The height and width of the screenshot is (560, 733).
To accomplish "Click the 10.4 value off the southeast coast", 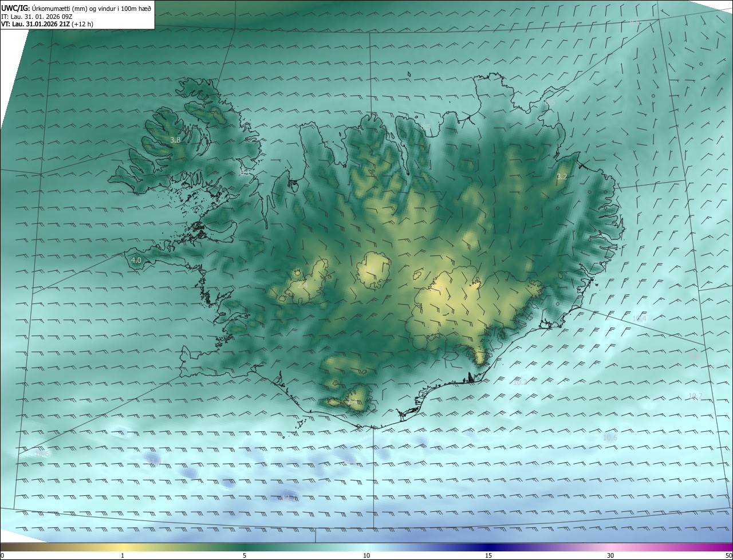I will coord(639,318).
